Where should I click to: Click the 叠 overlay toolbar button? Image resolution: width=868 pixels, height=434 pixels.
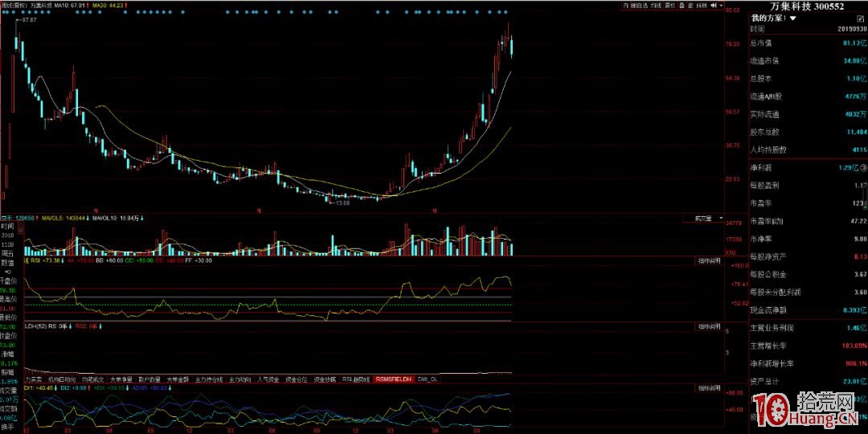pyautogui.click(x=682, y=5)
